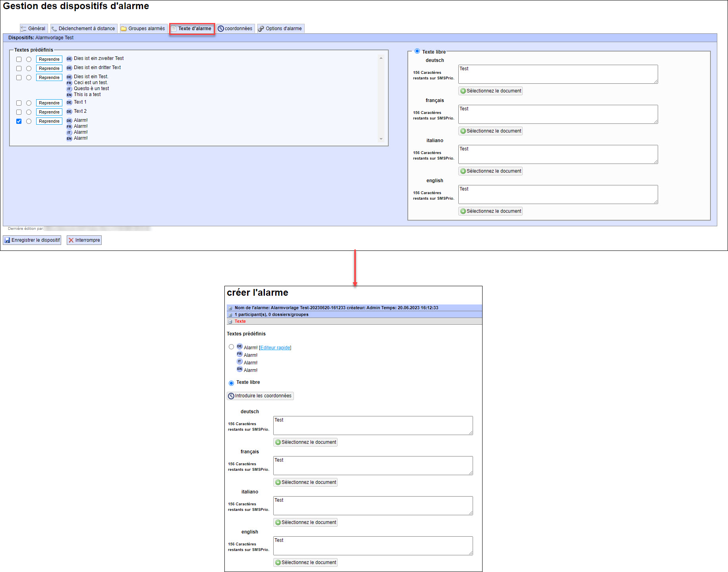Viewport: 728px width, 572px height.
Task: Expand the participants and dossiers/groupes section
Action: coord(230,315)
